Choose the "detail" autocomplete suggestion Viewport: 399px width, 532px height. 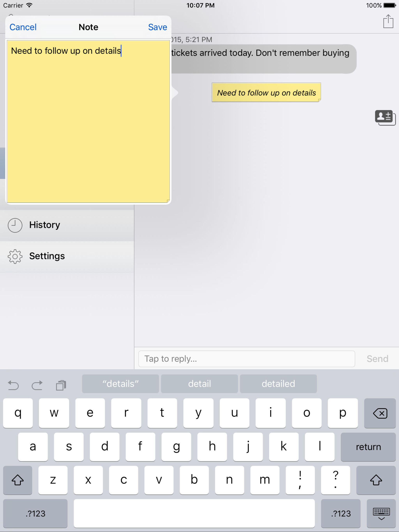click(x=199, y=384)
